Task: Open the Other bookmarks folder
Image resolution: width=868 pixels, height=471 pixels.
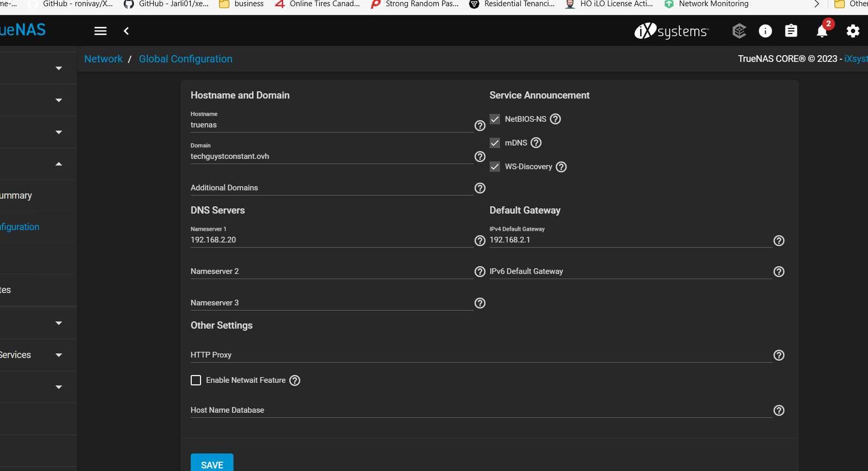Action: tap(851, 4)
